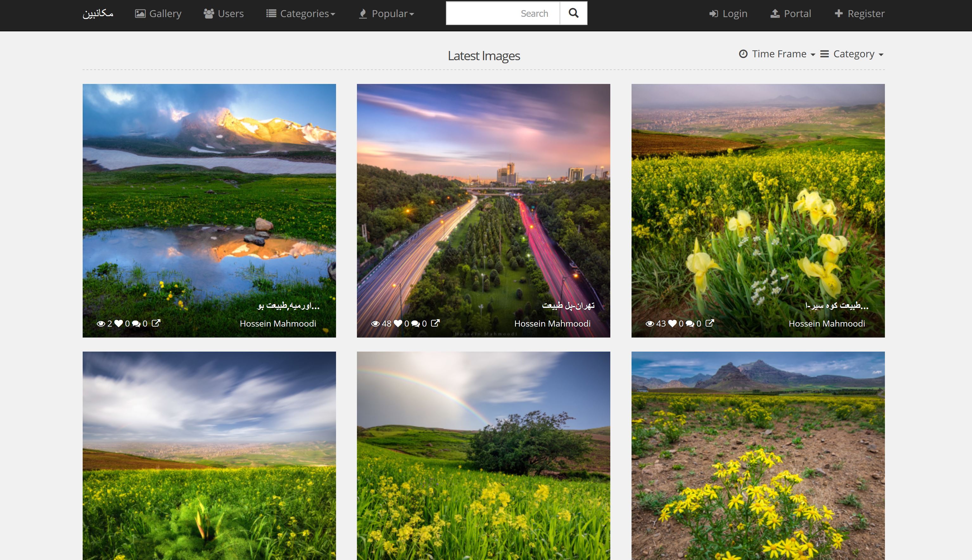Like the Tehran highway image with heart
The image size is (972, 560).
(x=397, y=323)
